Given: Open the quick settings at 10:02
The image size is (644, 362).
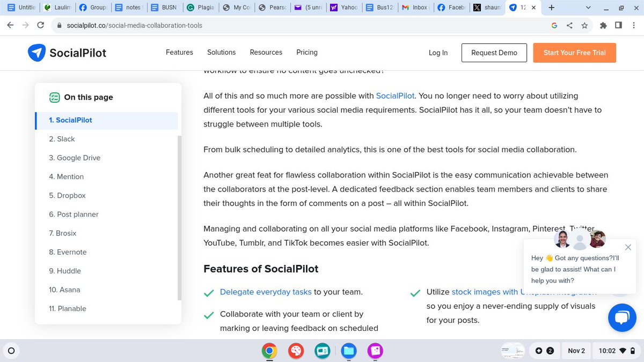Looking at the screenshot, I should (x=616, y=351).
